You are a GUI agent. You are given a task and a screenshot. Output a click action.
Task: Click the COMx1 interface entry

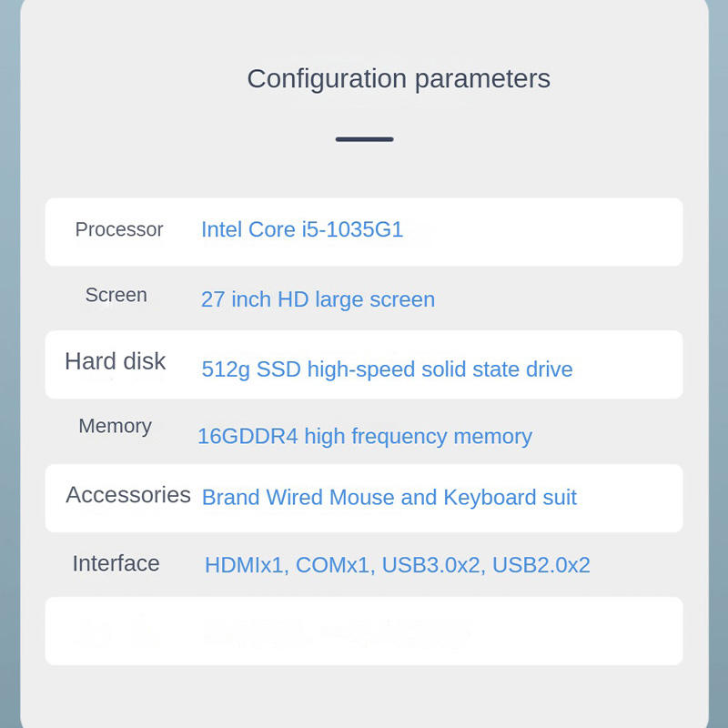point(333,565)
